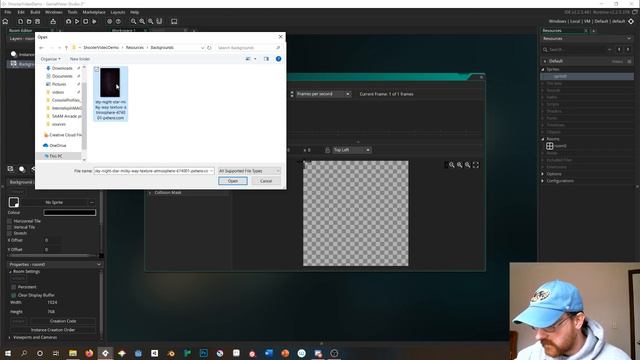
Task: Open the Marketplace menu
Action: (x=94, y=12)
